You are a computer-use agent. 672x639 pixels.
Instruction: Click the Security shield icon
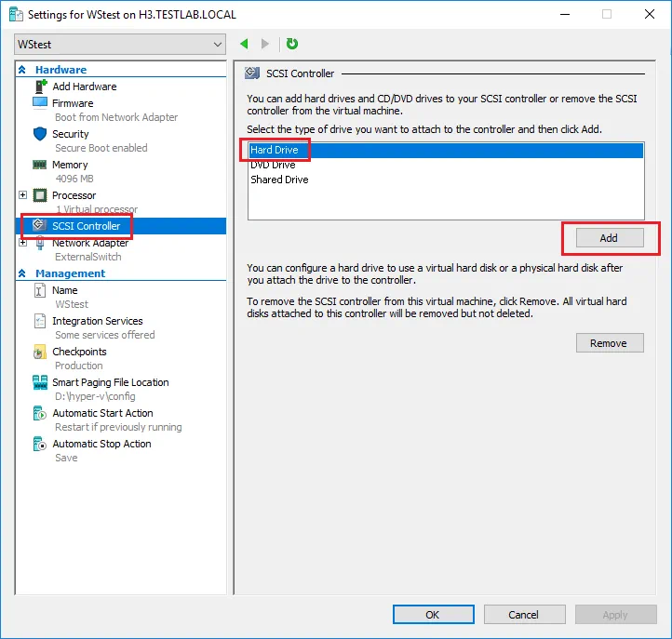tap(40, 134)
